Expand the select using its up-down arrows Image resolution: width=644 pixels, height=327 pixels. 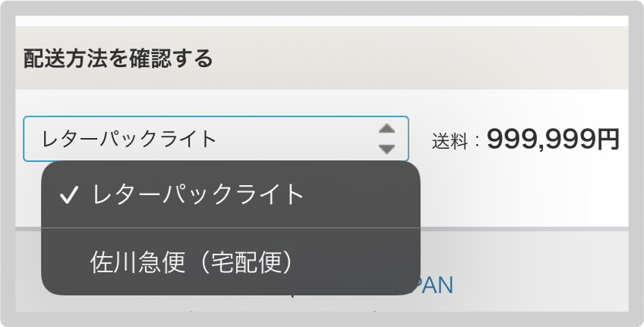(386, 139)
